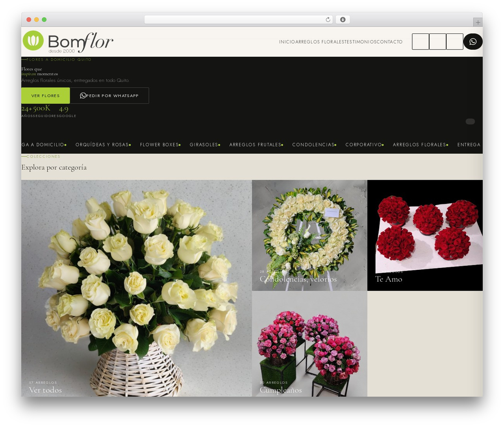This screenshot has width=504, height=427.
Task: Click FLOWER BOXES in the ticker
Action: [159, 145]
